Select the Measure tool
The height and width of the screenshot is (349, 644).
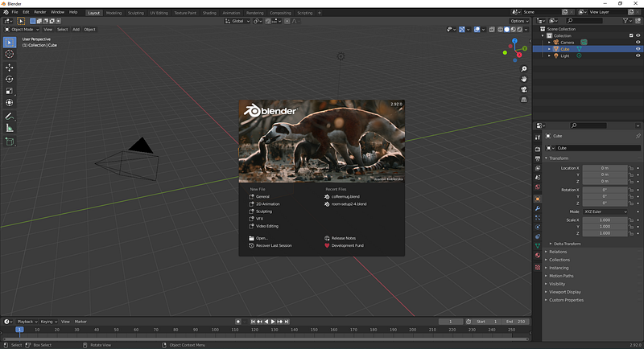pyautogui.click(x=10, y=129)
